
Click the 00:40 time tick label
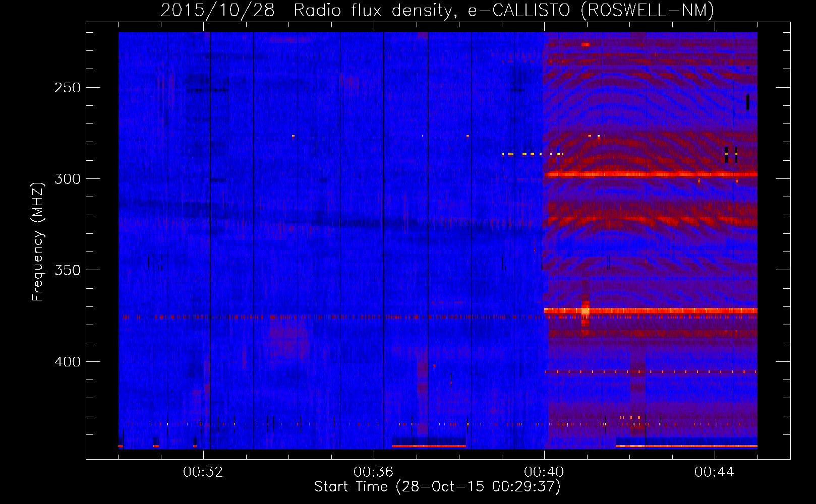pos(544,472)
